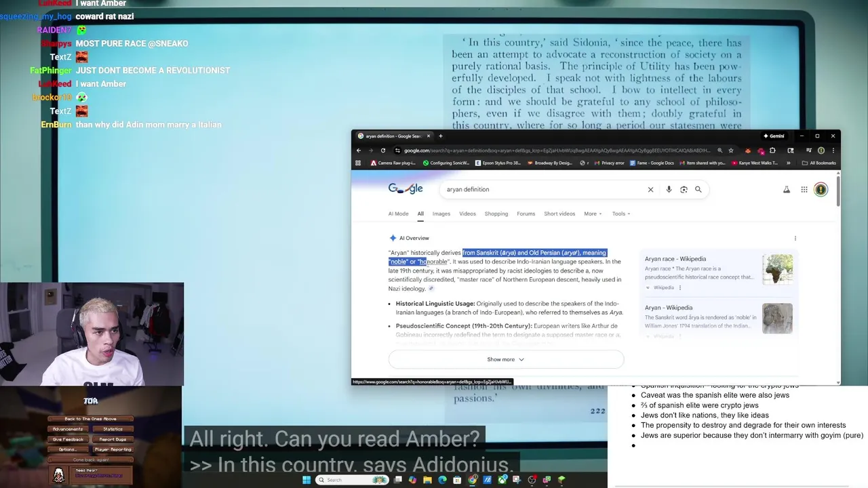Open Kanye West Walks bookmark

[x=755, y=163]
